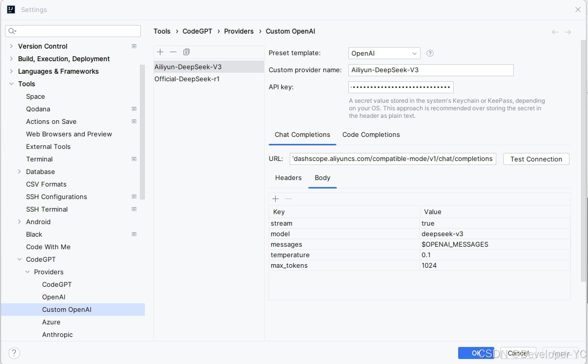Click the add provider plus icon
588x364 pixels.
click(160, 52)
